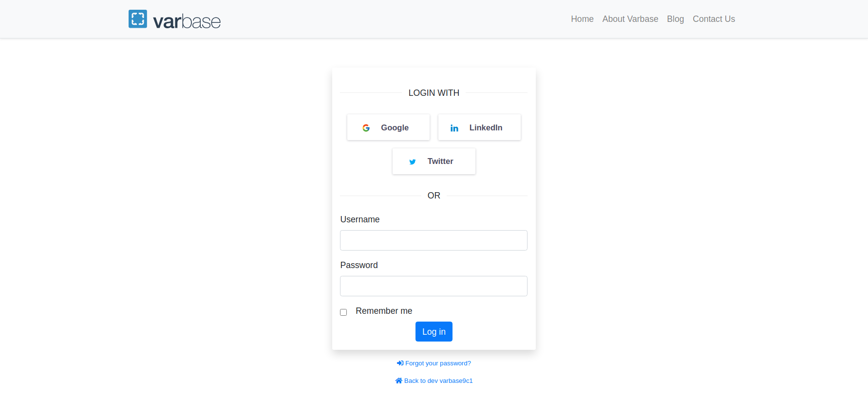Screen dimensions: 868x415
Task: Focus the Username input field
Action: (434, 240)
